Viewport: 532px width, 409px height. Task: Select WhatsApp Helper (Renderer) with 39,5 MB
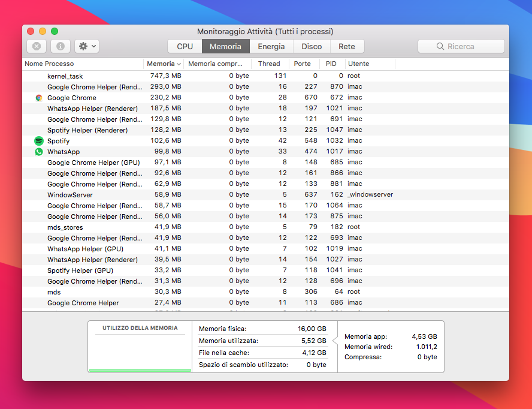(265, 260)
